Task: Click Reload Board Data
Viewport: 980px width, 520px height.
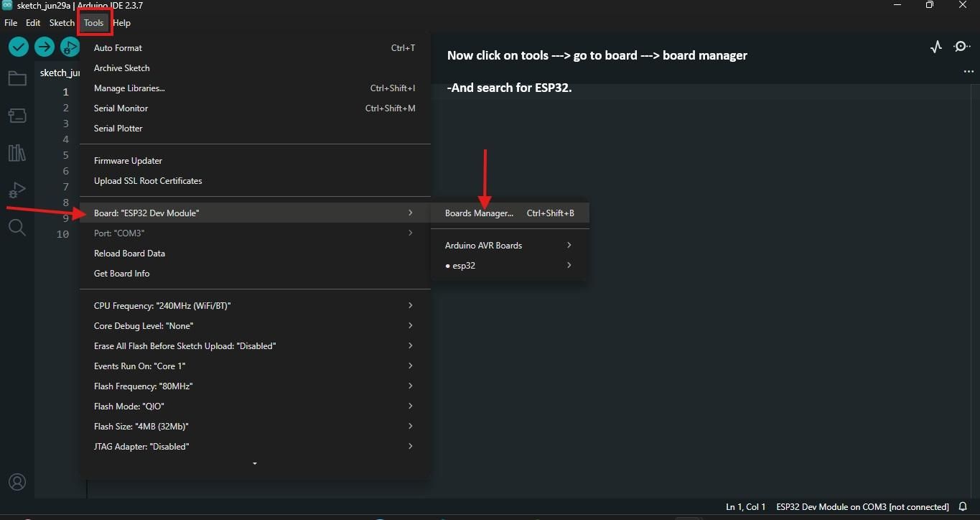Action: [x=255, y=254]
